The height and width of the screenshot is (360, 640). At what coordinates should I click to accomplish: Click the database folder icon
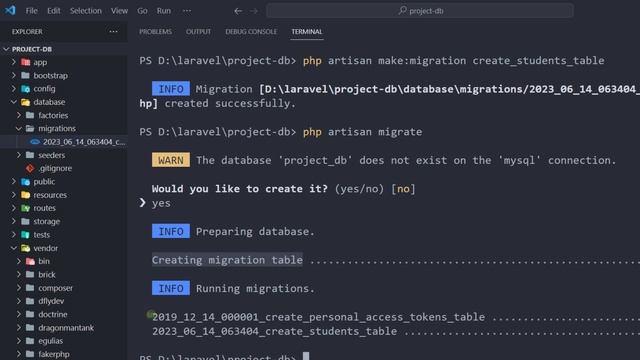pyautogui.click(x=25, y=102)
